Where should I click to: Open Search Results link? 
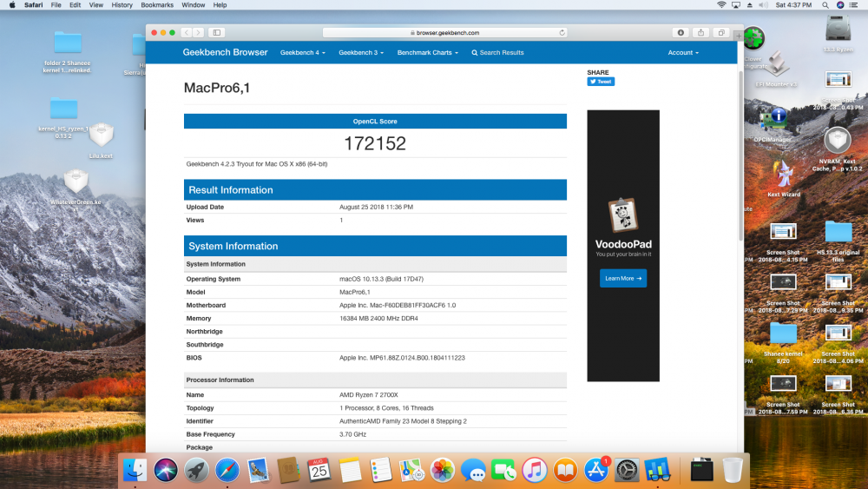coord(497,53)
